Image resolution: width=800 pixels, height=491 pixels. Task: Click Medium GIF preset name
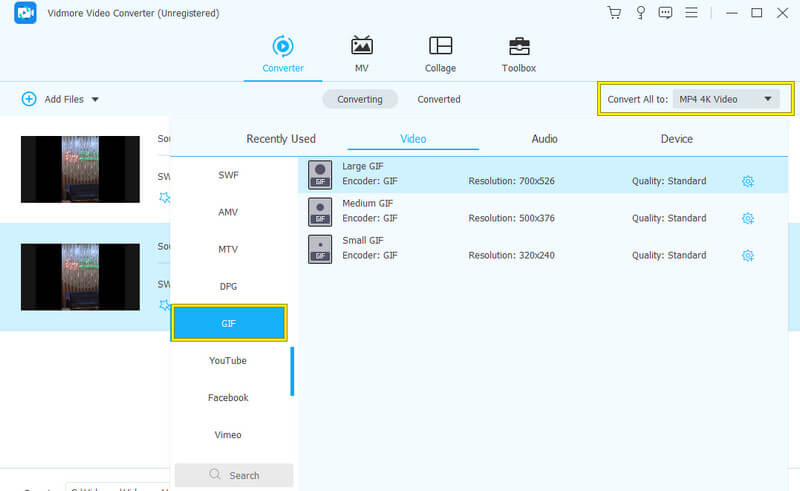click(x=367, y=203)
